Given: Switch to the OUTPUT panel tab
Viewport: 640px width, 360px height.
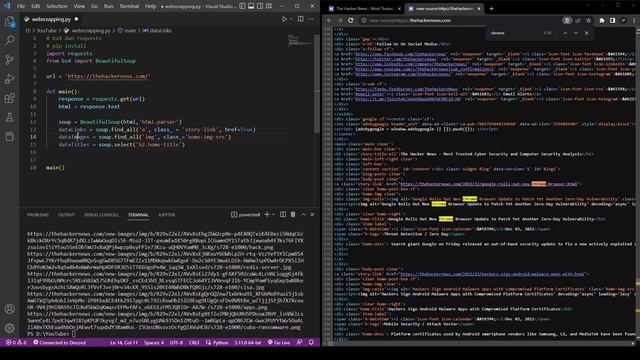Looking at the screenshot, I should 66,215.
